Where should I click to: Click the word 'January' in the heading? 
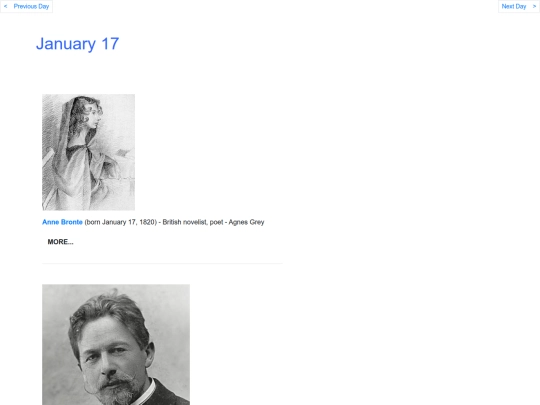pyautogui.click(x=66, y=44)
